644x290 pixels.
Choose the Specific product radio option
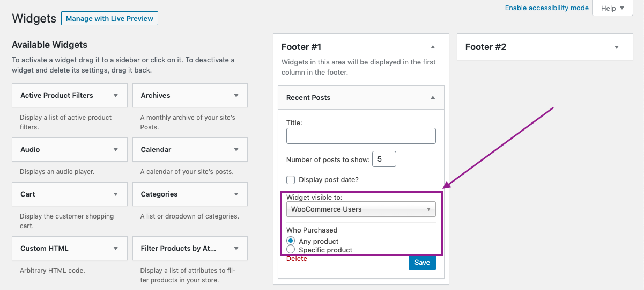(x=291, y=249)
